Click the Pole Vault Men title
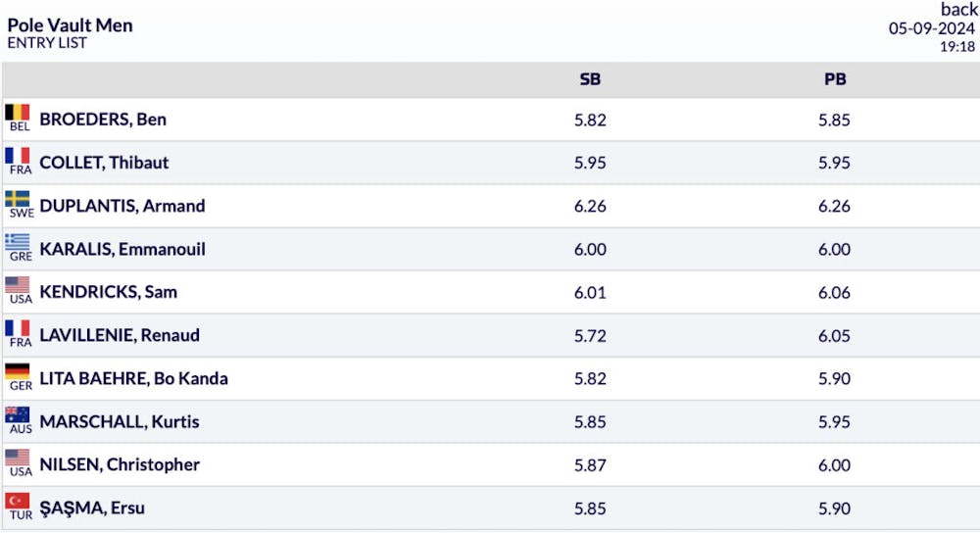The height and width of the screenshot is (533, 980). pyautogui.click(x=70, y=24)
